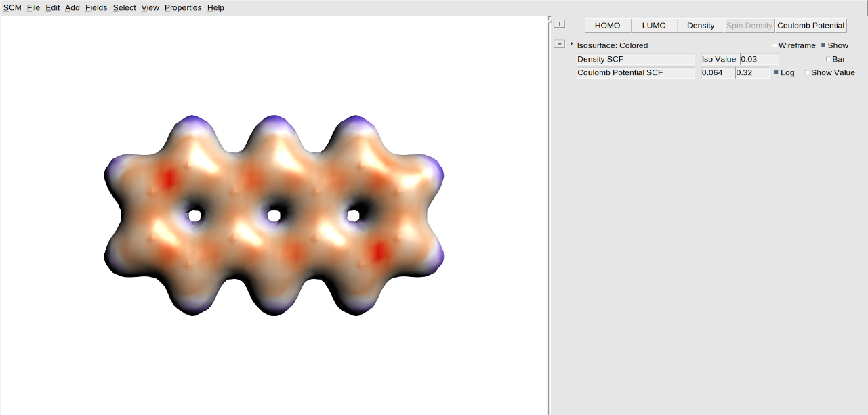
Task: Expand the Isosurface: Colored disclosure triangle
Action: click(x=571, y=43)
